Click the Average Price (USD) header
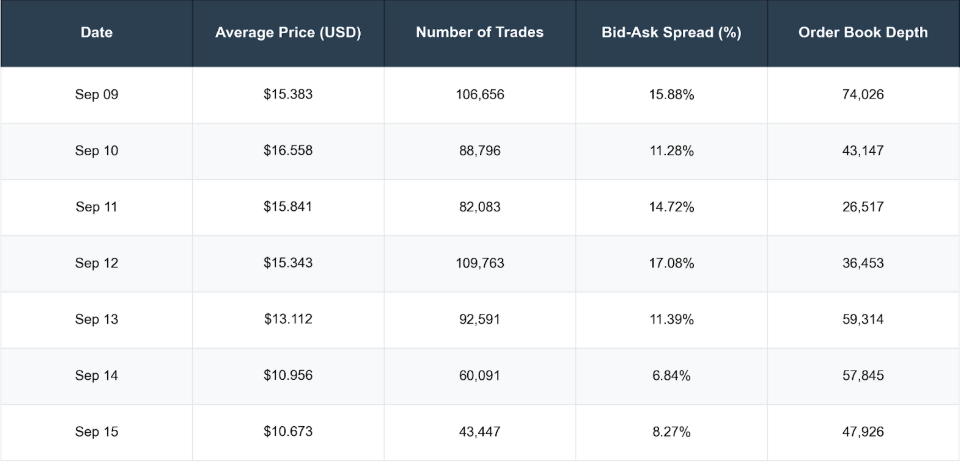 288,32
